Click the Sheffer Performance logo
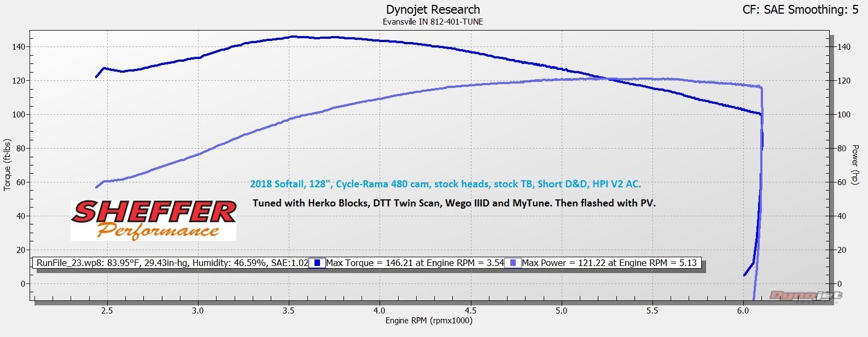The image size is (868, 337). coord(153,220)
